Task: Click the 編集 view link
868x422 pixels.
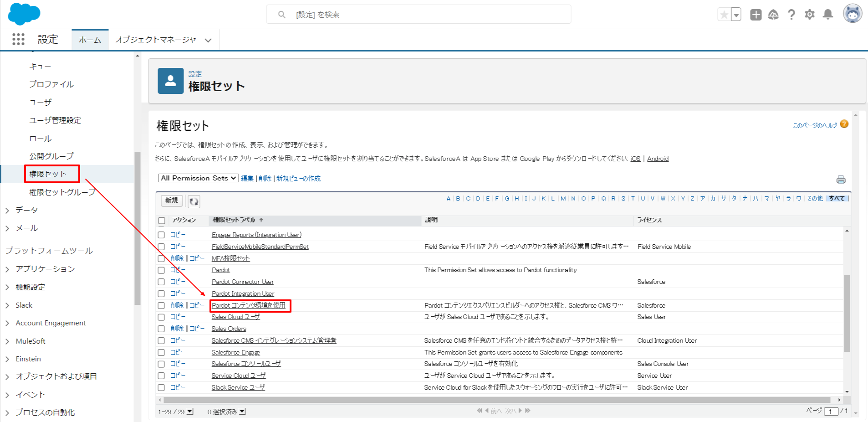Action: tap(247, 179)
